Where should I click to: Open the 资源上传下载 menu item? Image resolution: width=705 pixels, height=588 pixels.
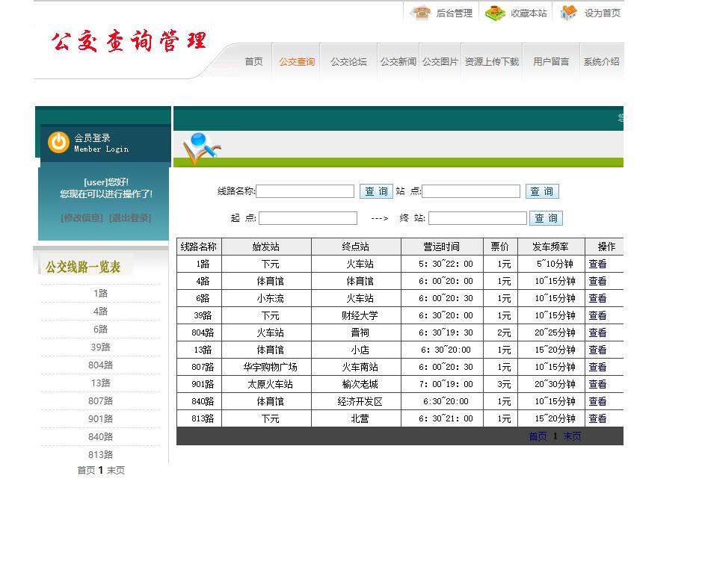pos(490,62)
